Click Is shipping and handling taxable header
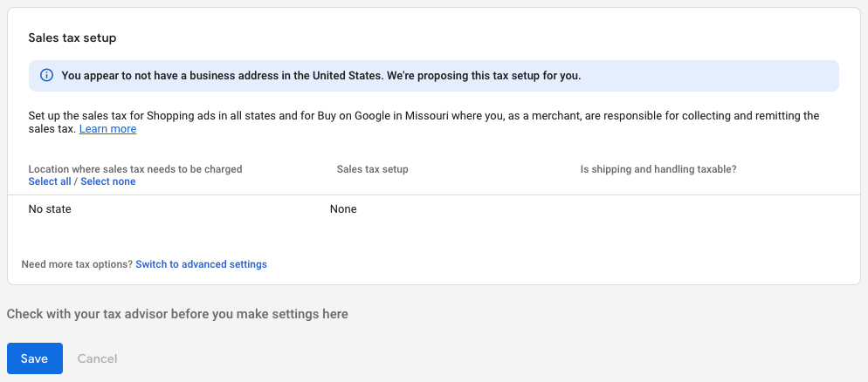This screenshot has height=382, width=868. click(658, 169)
